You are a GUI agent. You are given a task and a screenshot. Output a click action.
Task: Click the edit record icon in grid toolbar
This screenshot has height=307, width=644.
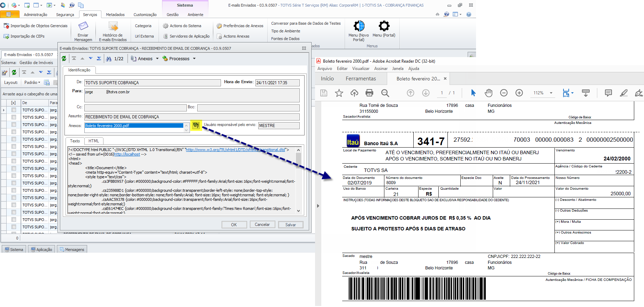point(5,73)
